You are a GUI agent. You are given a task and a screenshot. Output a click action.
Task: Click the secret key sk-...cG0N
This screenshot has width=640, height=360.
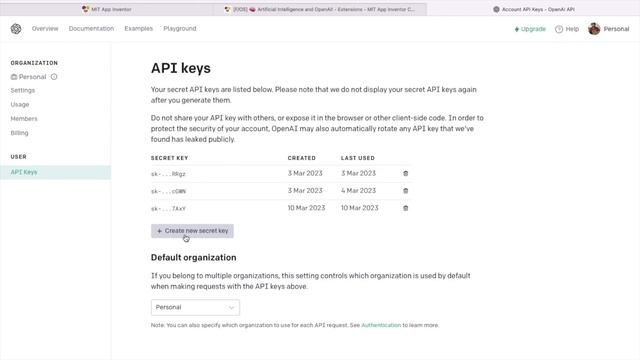(x=168, y=191)
